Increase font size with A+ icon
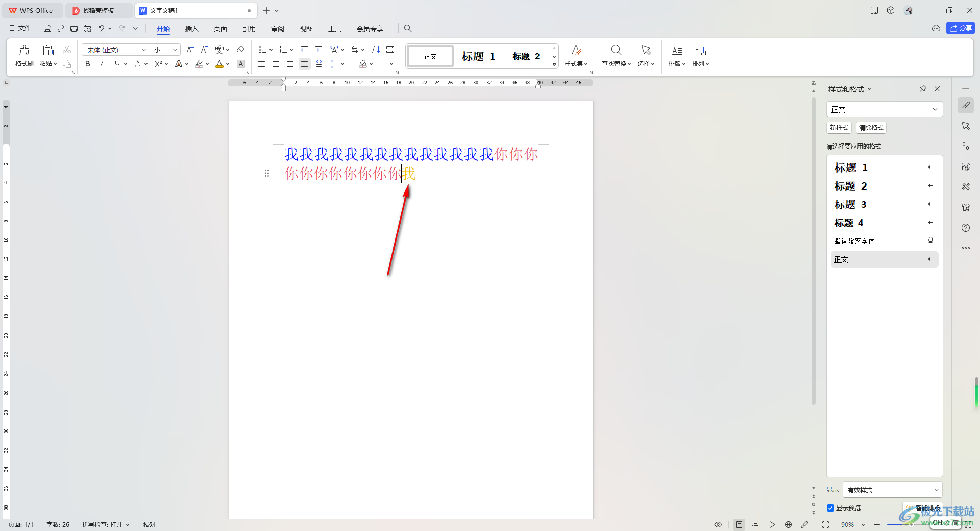Screen dimensions: 980x531 190,50
